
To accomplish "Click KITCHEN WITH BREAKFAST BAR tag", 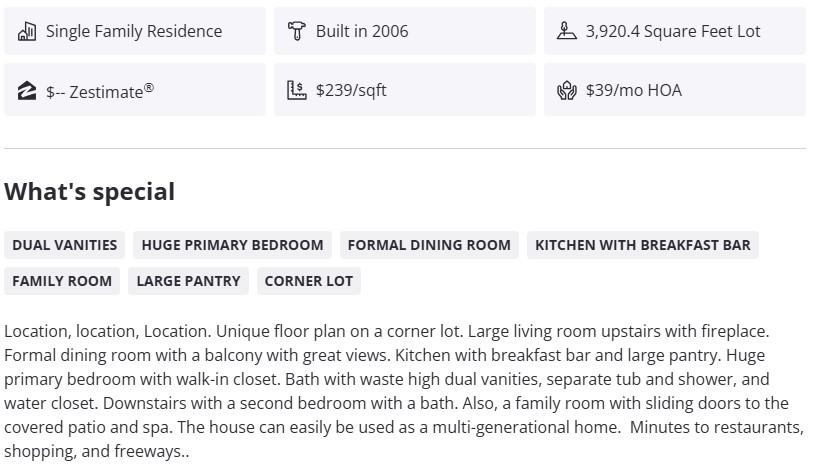I will coord(642,245).
